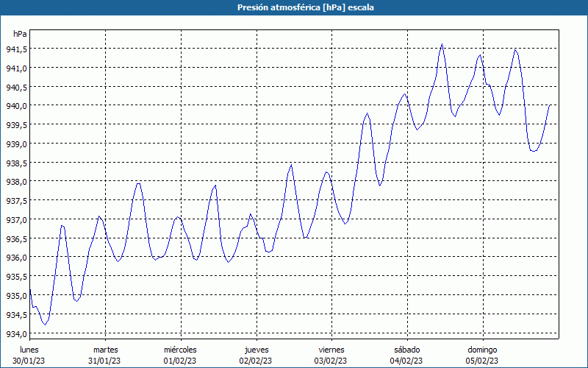Click the date 05/02/23
The height and width of the screenshot is (368, 588).
click(482, 361)
